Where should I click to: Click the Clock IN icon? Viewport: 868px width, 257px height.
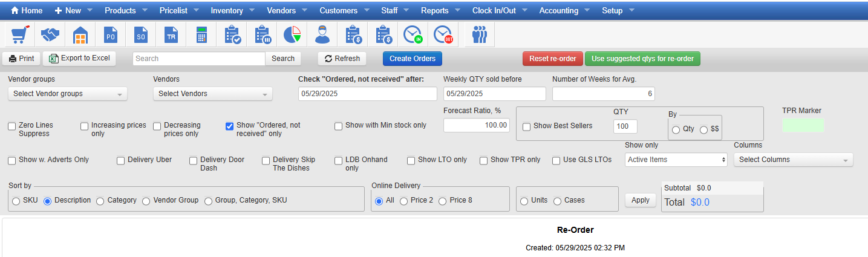click(413, 35)
